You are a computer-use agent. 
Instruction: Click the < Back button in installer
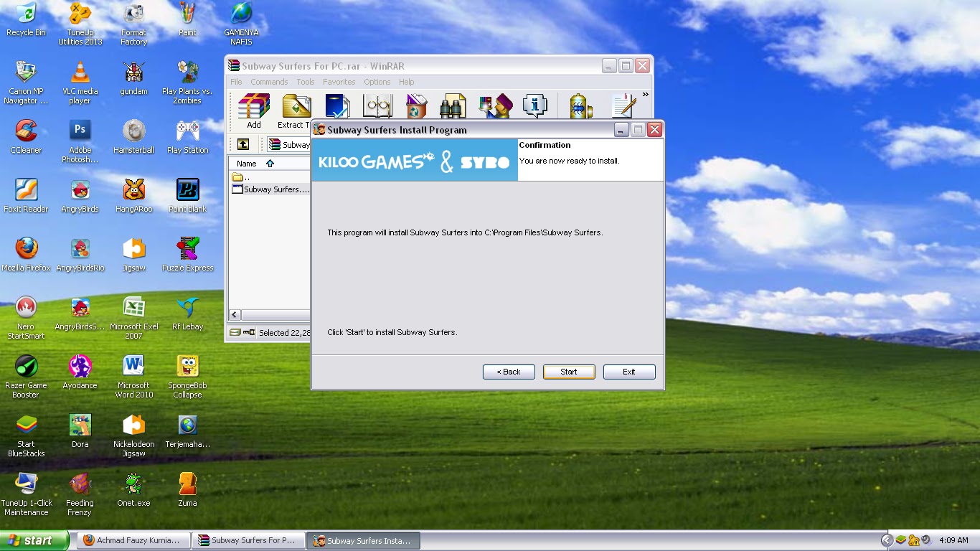(x=509, y=372)
